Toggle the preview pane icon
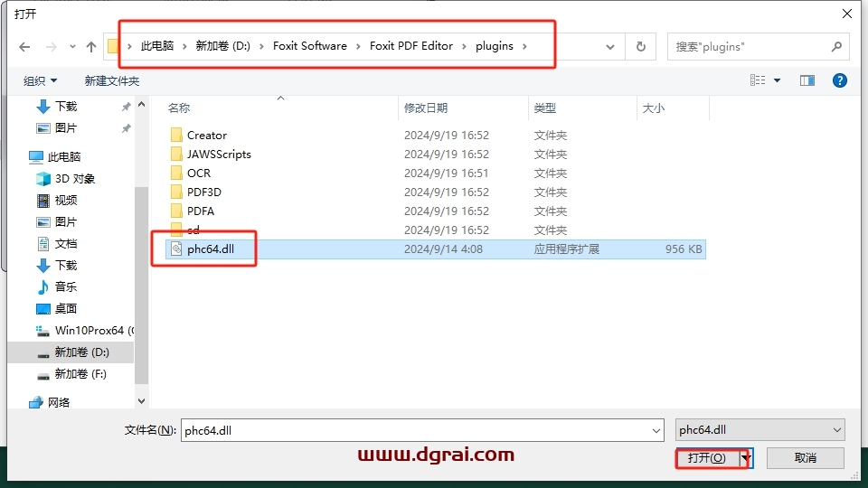 807,80
